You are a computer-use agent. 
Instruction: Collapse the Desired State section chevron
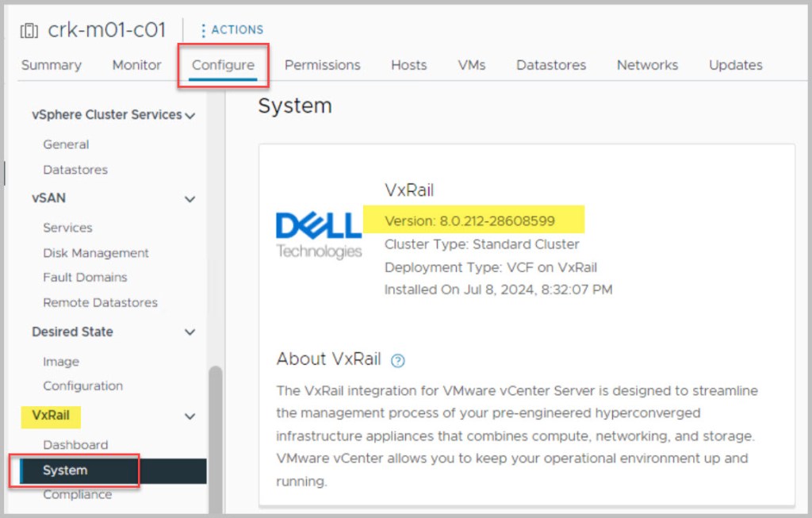tap(190, 332)
